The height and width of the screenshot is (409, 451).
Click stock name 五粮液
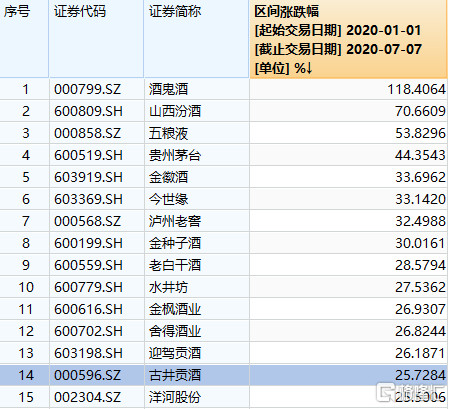[168, 133]
